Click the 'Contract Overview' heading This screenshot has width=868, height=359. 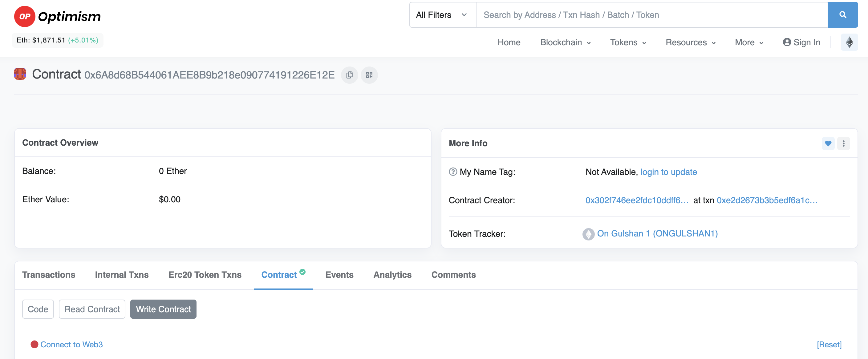pos(60,143)
